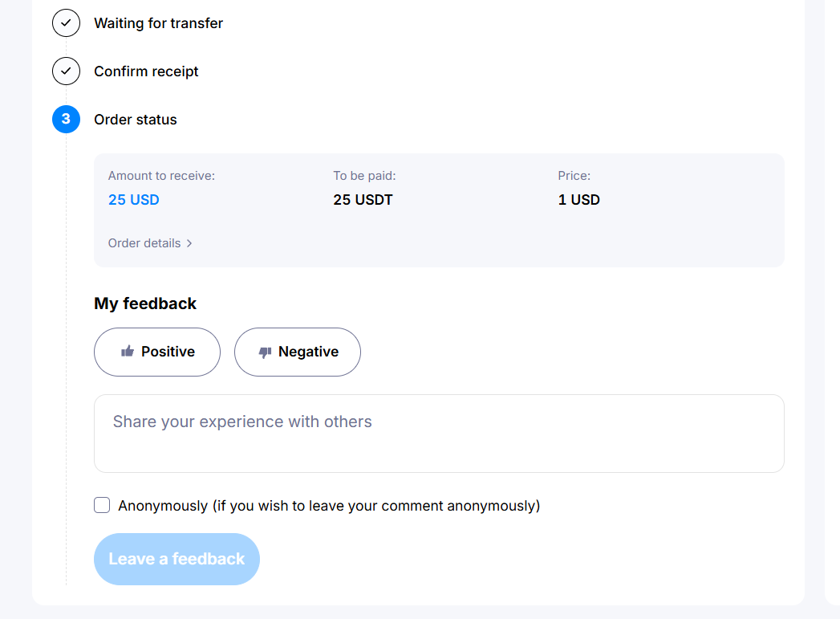Click the checkmark circle beside Waiting for transfer
This screenshot has width=840, height=619.
click(66, 23)
